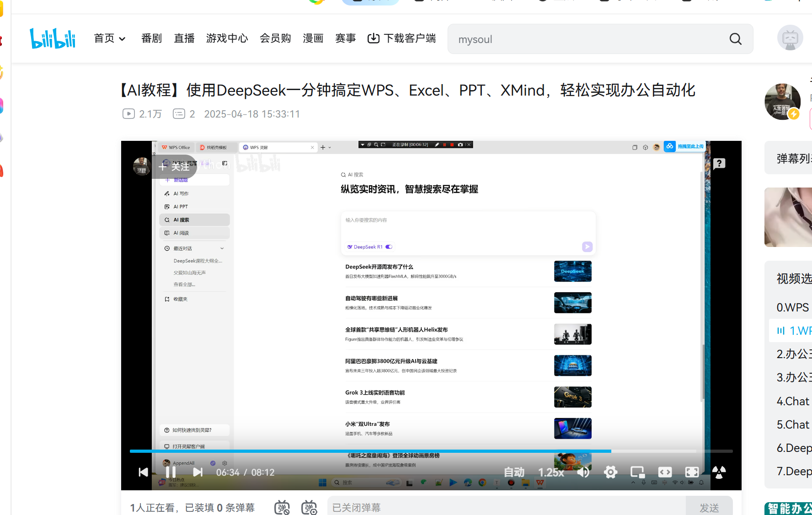
Task: Expand the 首页 dropdown arrow
Action: point(122,39)
